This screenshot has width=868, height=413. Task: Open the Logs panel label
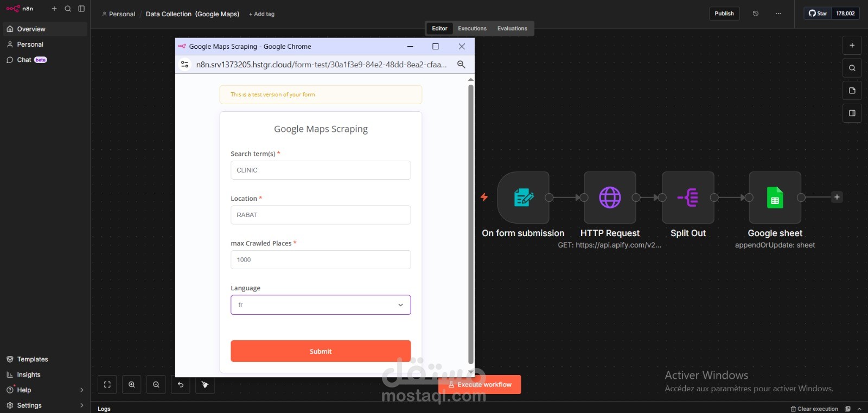tap(104, 409)
